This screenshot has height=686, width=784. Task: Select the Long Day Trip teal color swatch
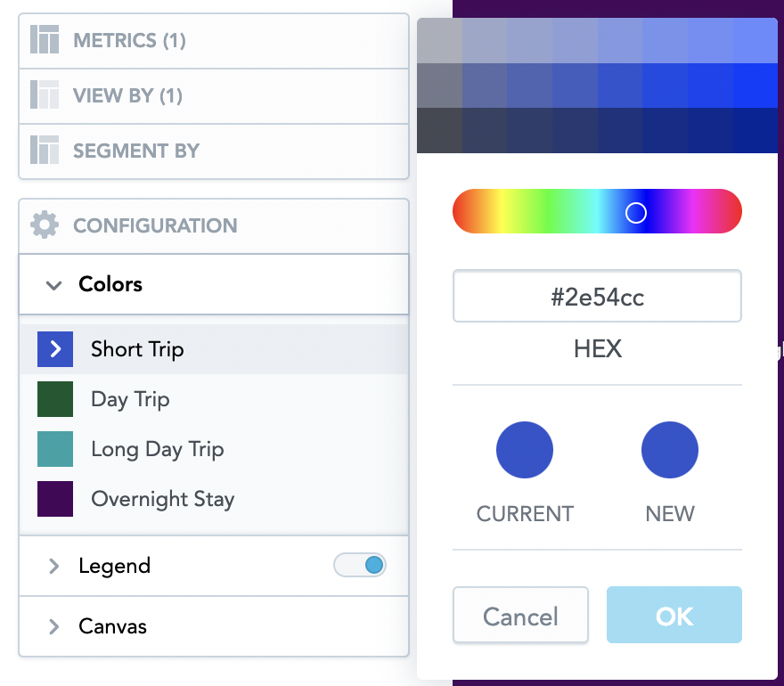click(x=57, y=449)
